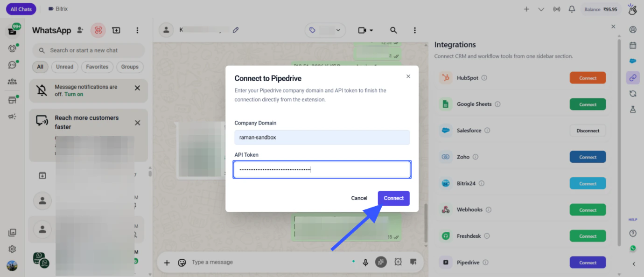Viewport: 644px width, 277px height.
Task: Connect the HubSpot integration
Action: tap(588, 78)
